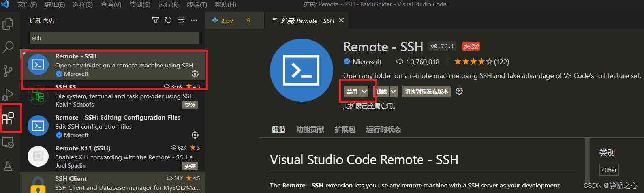Focus the extension search box containing ssh
The height and width of the screenshot is (193, 644).
(115, 38)
